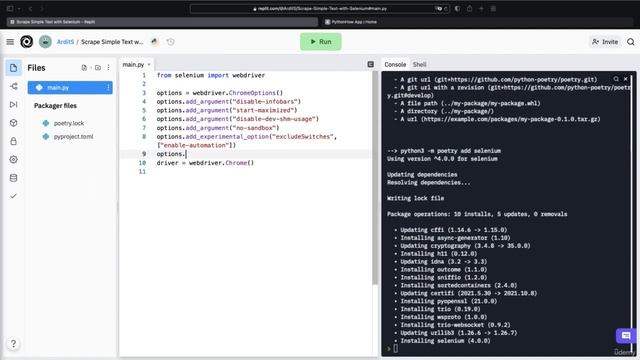
Task: Click the Packager files heading
Action: 55,106
